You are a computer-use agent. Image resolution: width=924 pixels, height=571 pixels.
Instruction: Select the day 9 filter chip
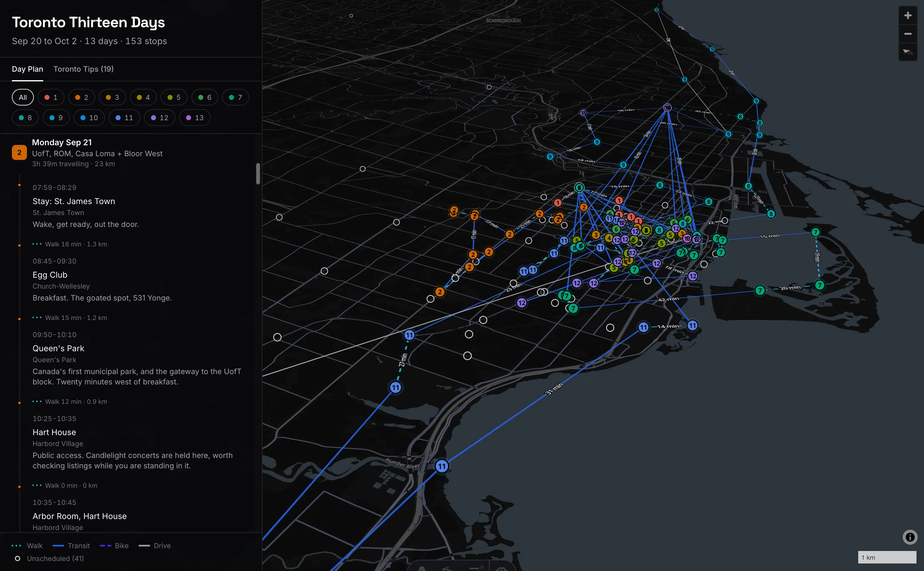(56, 118)
